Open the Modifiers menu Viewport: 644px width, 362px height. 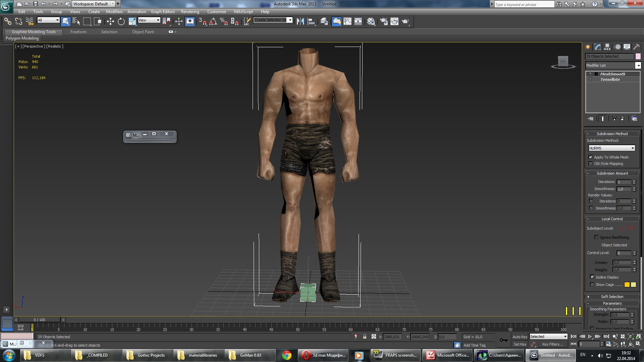coord(114,12)
